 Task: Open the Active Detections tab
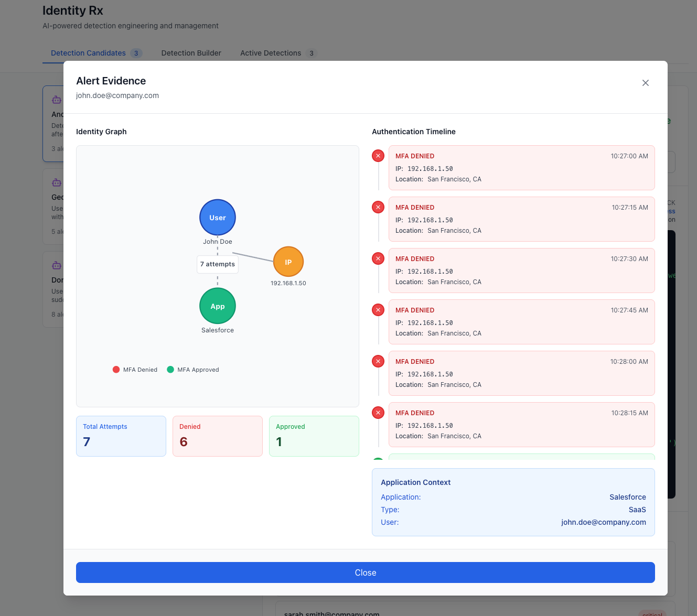point(271,52)
